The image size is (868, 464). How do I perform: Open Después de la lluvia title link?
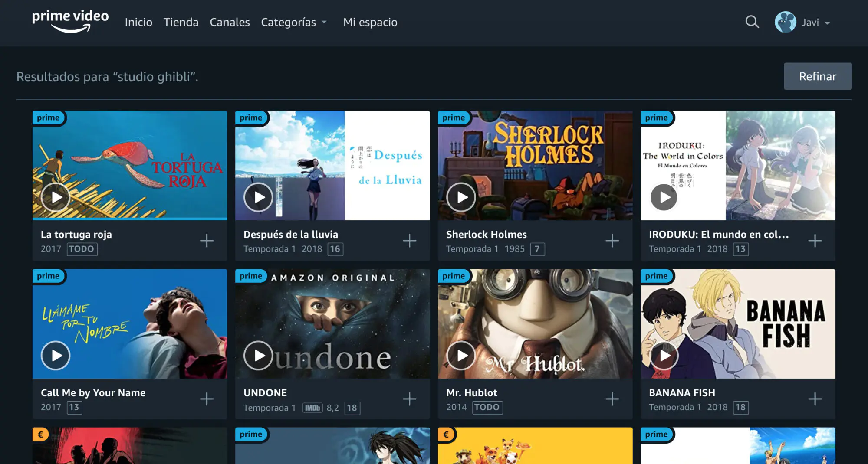291,235
